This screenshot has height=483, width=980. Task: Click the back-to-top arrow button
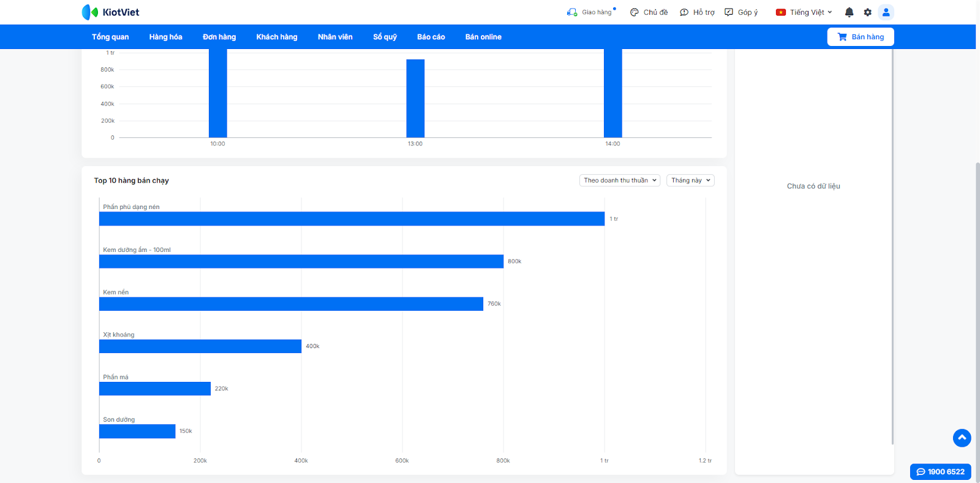pyautogui.click(x=962, y=438)
